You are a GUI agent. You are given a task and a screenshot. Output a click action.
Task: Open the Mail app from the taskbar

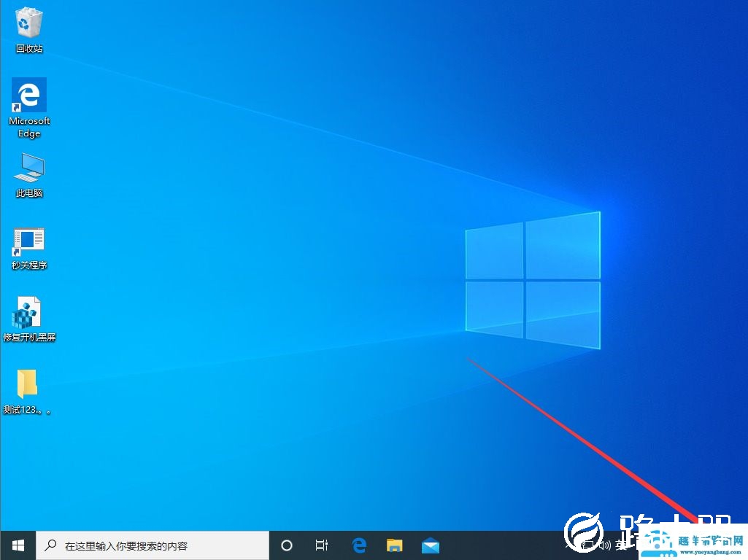(431, 545)
